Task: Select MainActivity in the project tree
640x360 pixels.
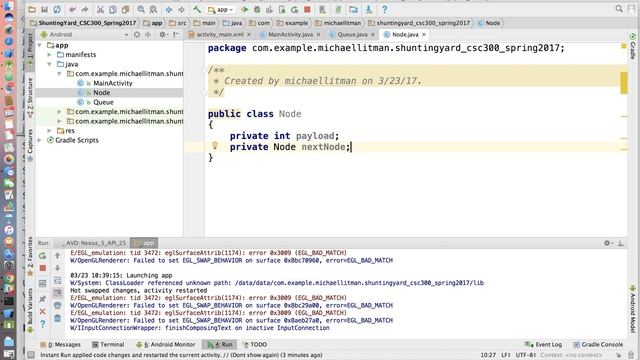Action: point(113,83)
